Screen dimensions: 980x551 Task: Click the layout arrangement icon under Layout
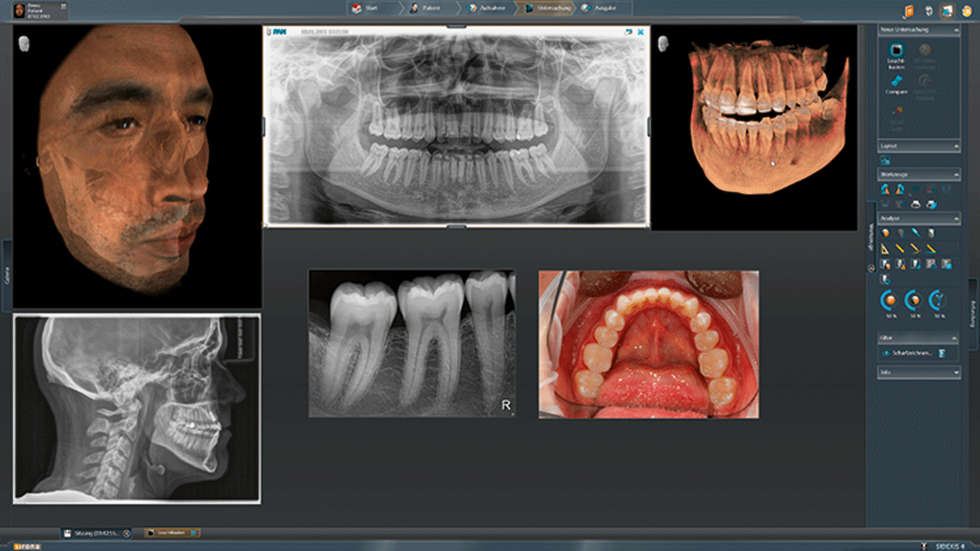point(885,161)
